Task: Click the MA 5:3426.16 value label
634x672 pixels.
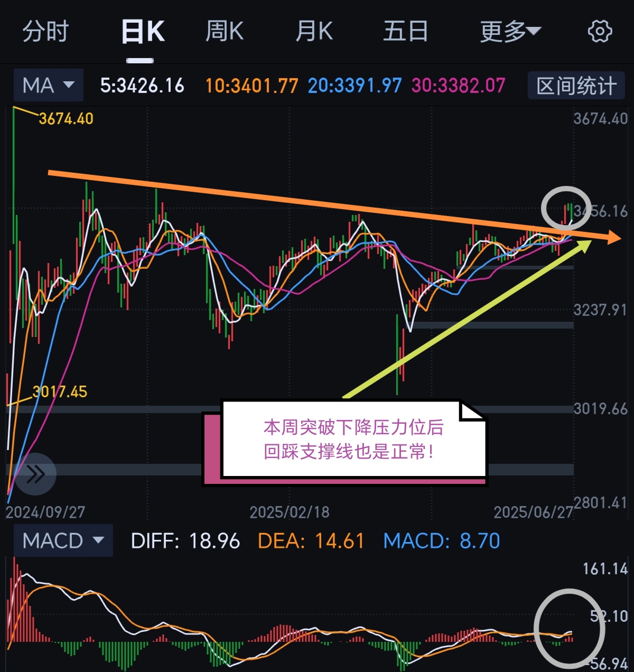Action: pyautogui.click(x=142, y=85)
